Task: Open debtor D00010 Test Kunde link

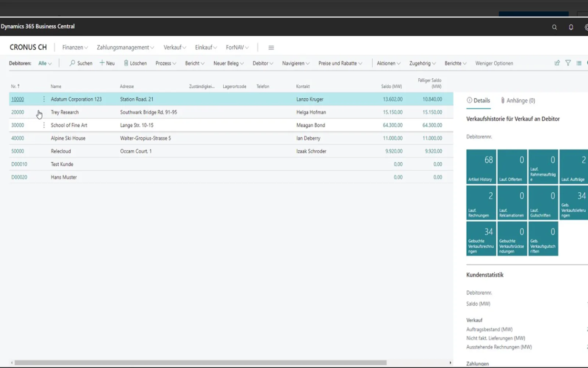Action: [19, 164]
